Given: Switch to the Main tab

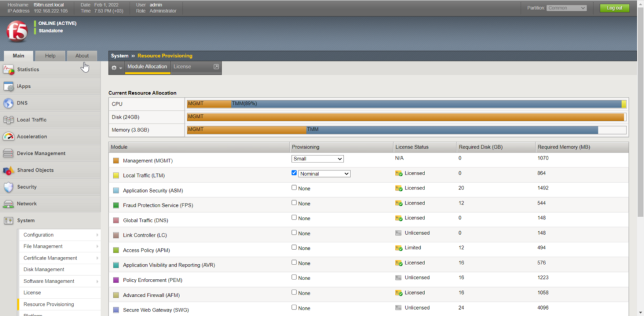Looking at the screenshot, I should 18,56.
